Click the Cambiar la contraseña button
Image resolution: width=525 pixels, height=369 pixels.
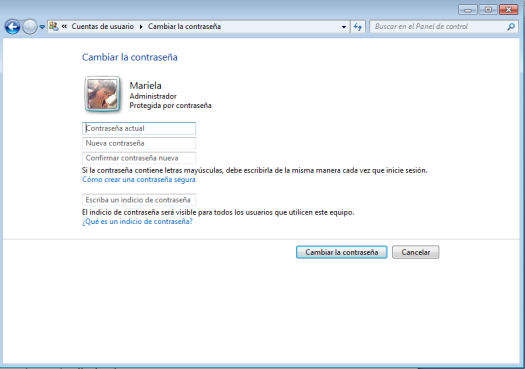click(342, 252)
